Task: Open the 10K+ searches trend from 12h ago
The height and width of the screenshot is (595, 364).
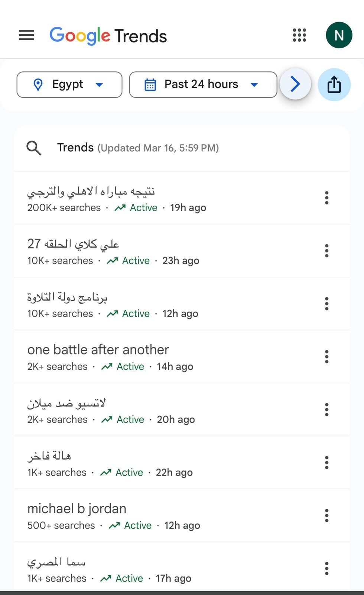Action: 67,297
